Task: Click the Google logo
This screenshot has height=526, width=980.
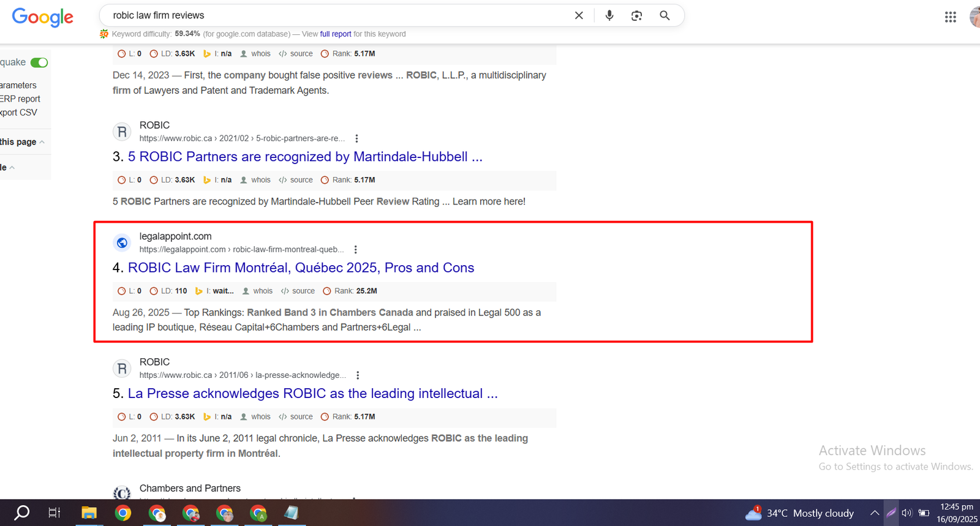Action: pos(42,17)
